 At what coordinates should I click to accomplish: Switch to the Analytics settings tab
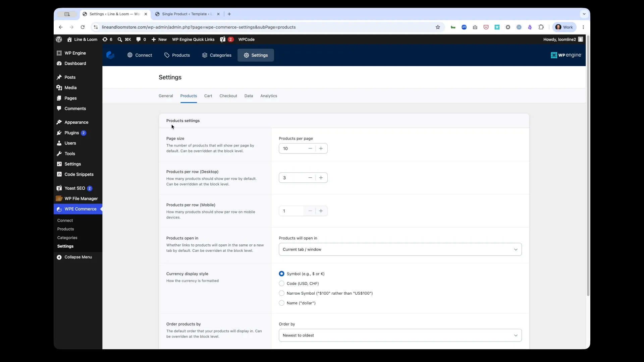(x=269, y=96)
